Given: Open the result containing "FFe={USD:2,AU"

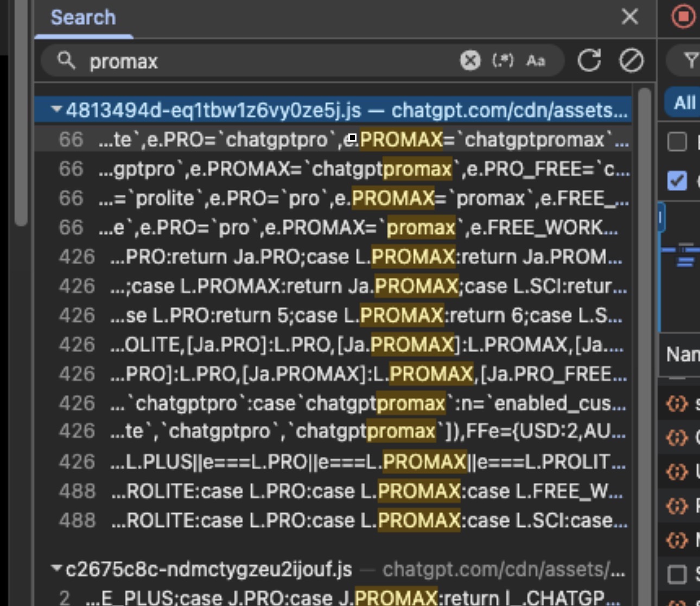Looking at the screenshot, I should tap(333, 431).
